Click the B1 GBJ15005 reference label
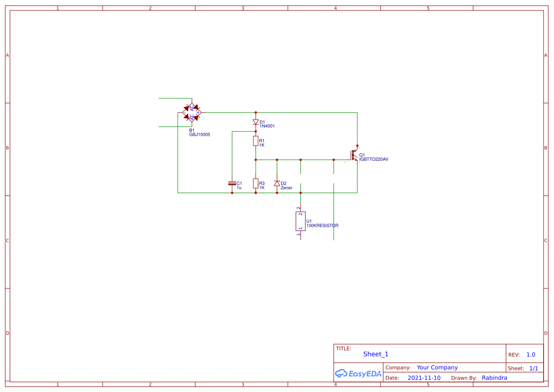 point(199,131)
